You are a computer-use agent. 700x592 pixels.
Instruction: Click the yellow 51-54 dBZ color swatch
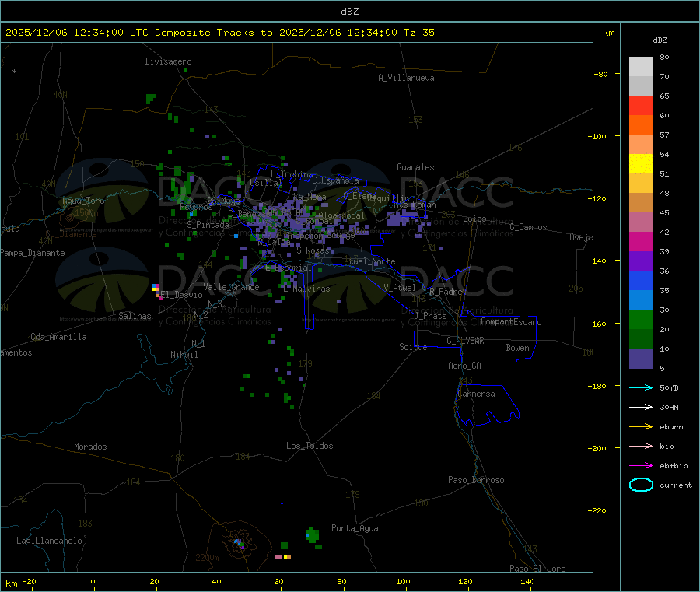click(x=641, y=164)
